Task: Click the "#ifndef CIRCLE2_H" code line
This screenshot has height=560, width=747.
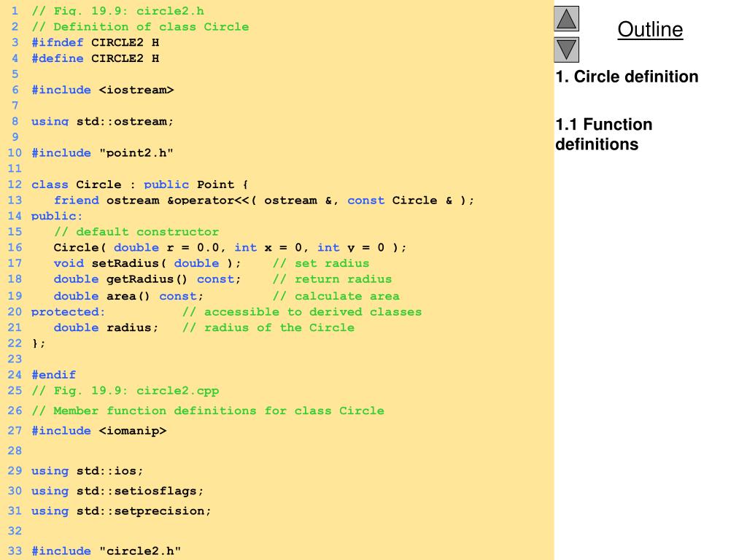Action: (x=95, y=42)
